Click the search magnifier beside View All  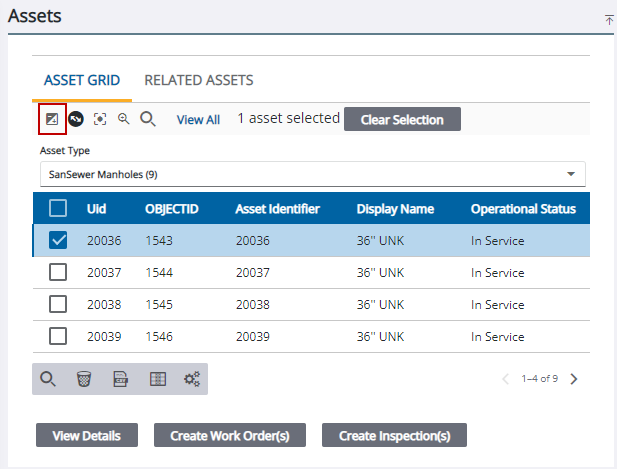[x=148, y=119]
